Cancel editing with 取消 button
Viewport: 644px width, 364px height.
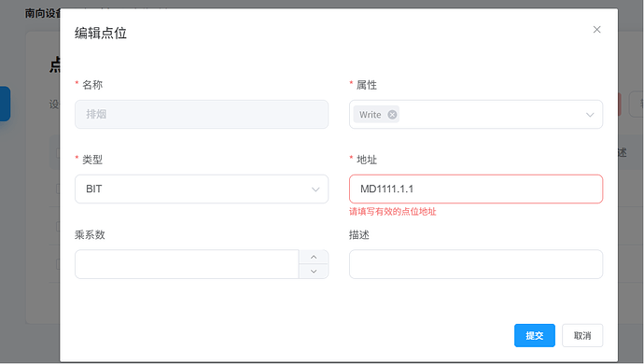pos(582,335)
